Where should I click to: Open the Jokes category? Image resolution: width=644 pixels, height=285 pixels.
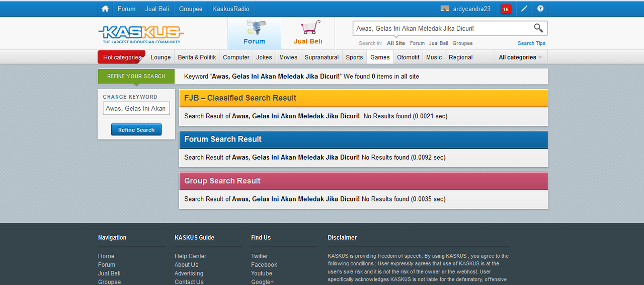[264, 57]
